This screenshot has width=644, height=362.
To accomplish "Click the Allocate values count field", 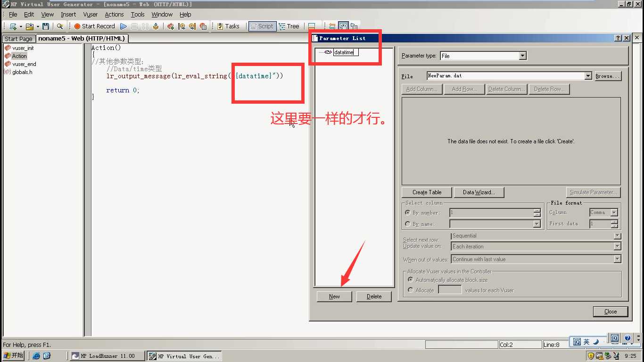I will coord(450,290).
